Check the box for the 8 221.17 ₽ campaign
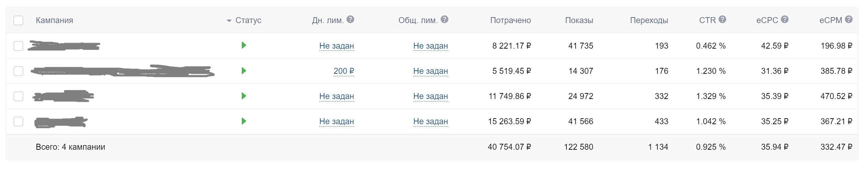868x177 pixels. (x=18, y=46)
